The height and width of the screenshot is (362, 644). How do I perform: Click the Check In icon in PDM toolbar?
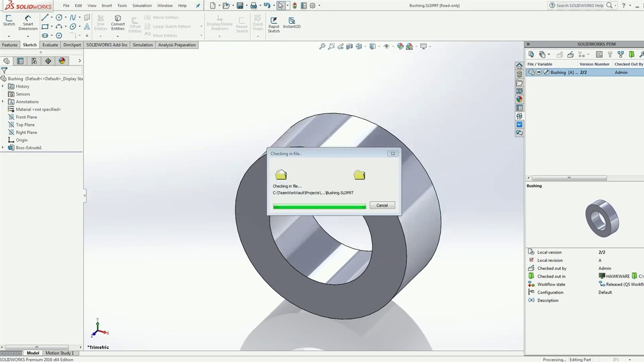pos(571,54)
